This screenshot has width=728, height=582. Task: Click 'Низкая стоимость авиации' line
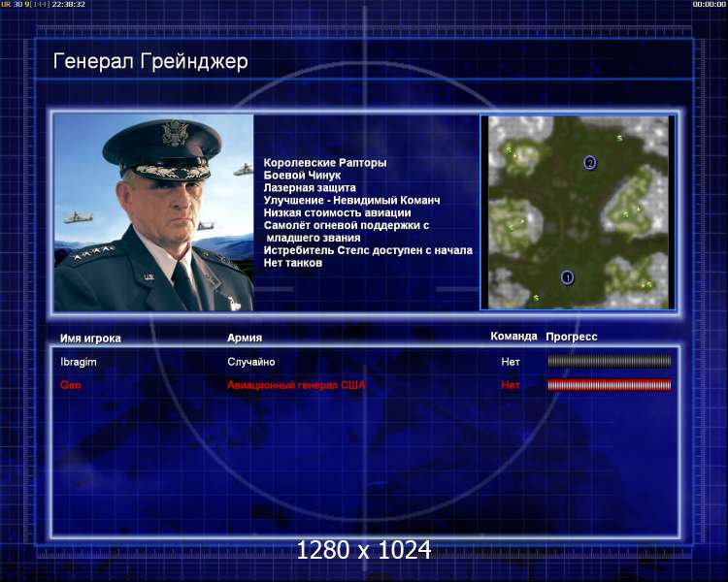(338, 213)
